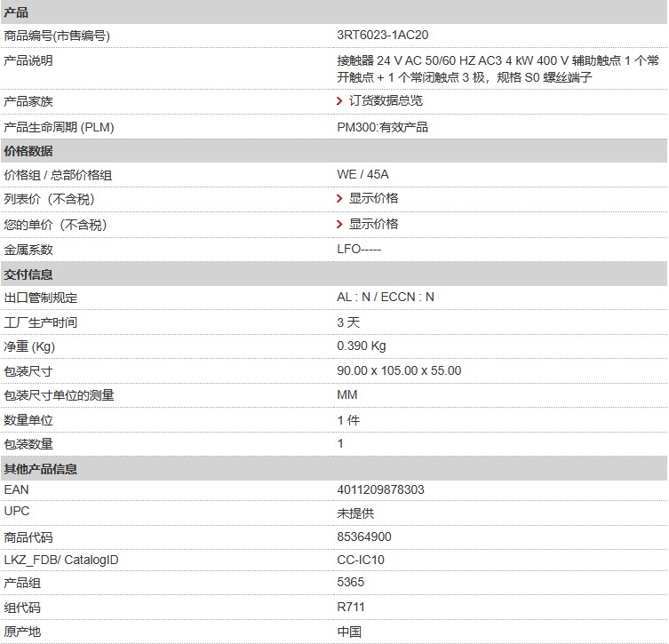Click the red arrow beside 订货数据总览

pos(340,101)
